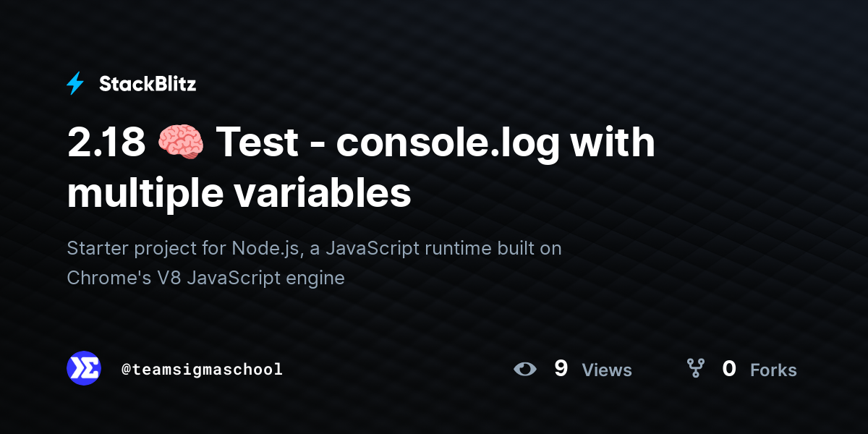Click the Views label
This screenshot has height=434, width=868.
tap(607, 370)
